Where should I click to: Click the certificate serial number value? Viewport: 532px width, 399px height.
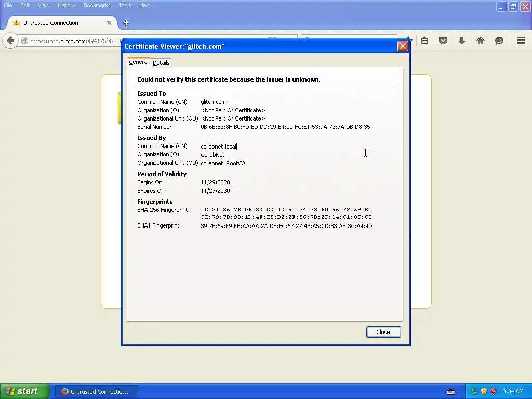285,127
